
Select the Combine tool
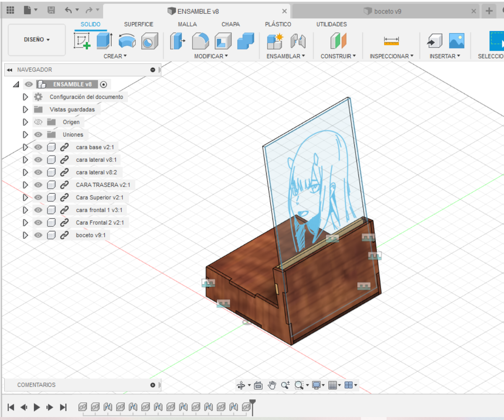coord(245,41)
